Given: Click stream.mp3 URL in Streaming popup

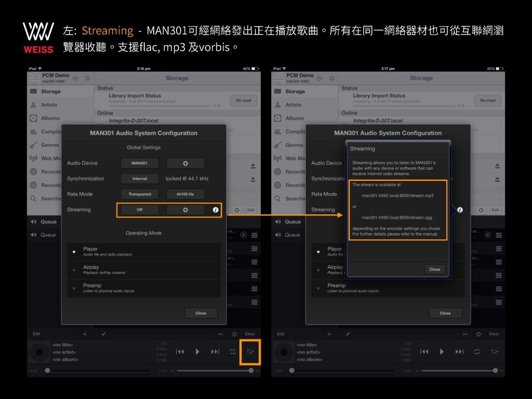Looking at the screenshot, I should pyautogui.click(x=397, y=196).
